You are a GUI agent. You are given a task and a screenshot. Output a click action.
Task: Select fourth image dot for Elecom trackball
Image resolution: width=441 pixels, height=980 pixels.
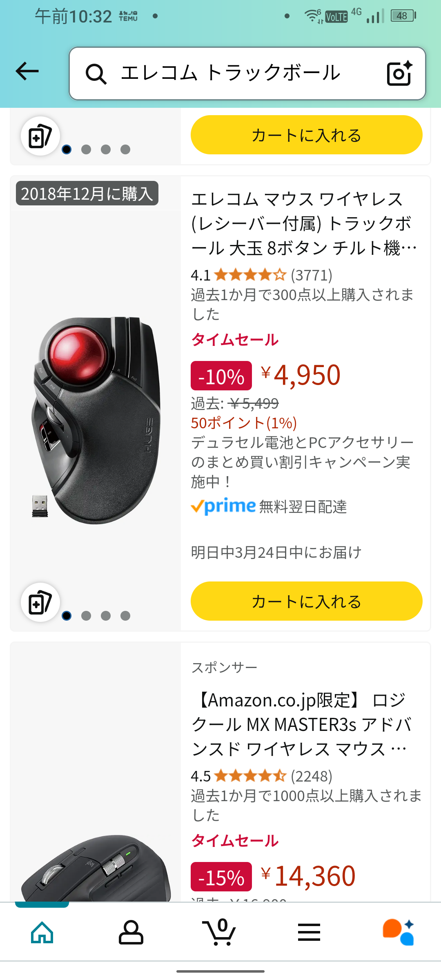coord(125,615)
